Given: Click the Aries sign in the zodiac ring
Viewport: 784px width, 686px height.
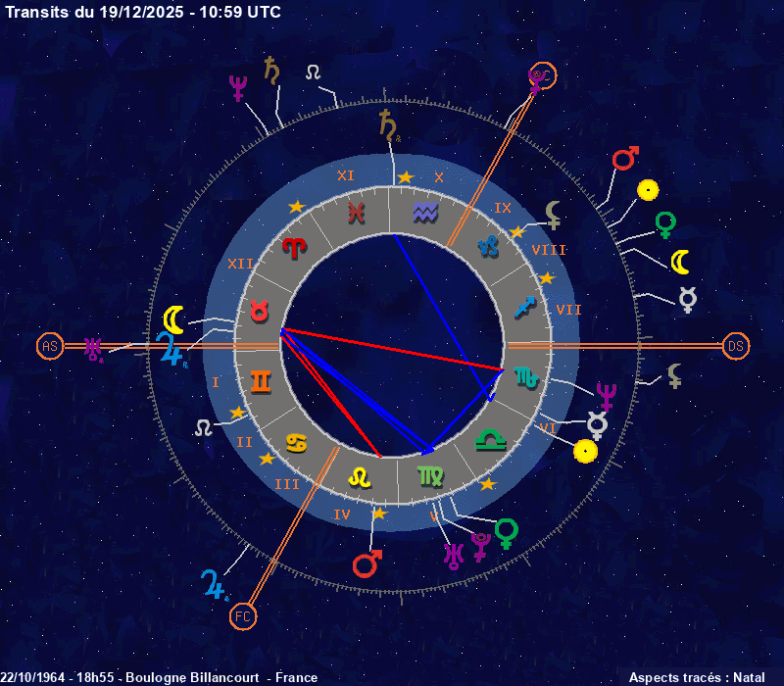Looking at the screenshot, I should coord(294,247).
